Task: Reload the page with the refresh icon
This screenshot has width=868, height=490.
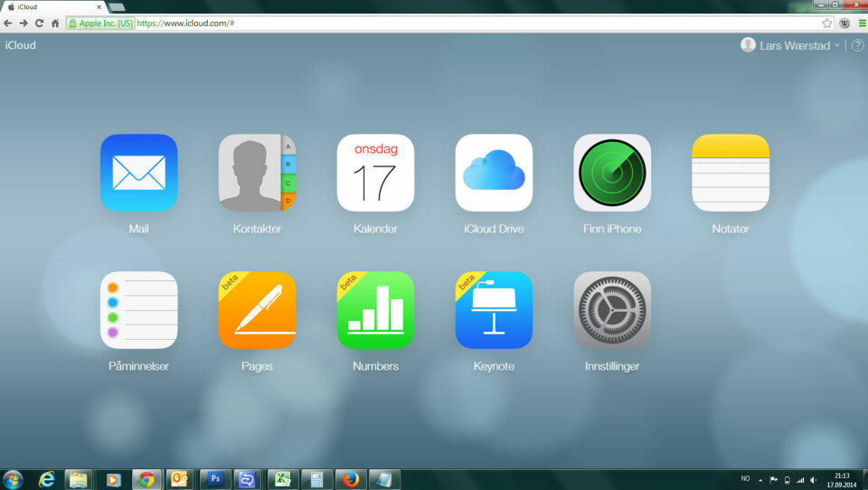Action: [x=39, y=24]
